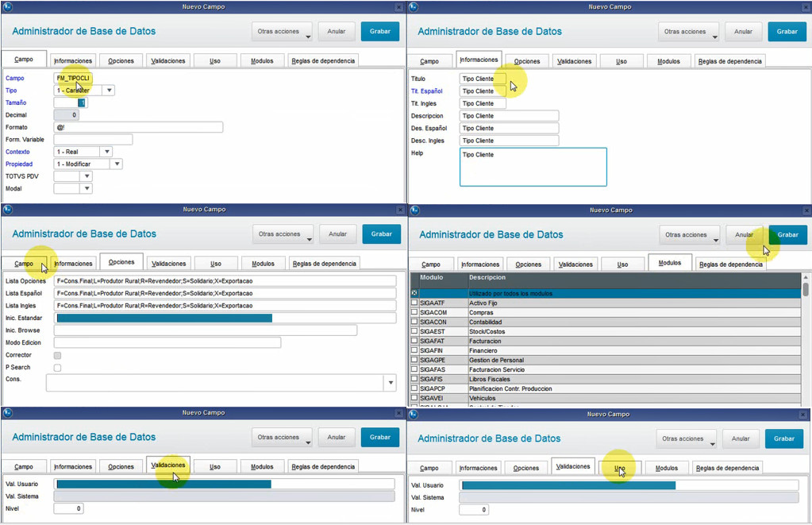Click the modules list vertical scrollbar

click(x=806, y=339)
